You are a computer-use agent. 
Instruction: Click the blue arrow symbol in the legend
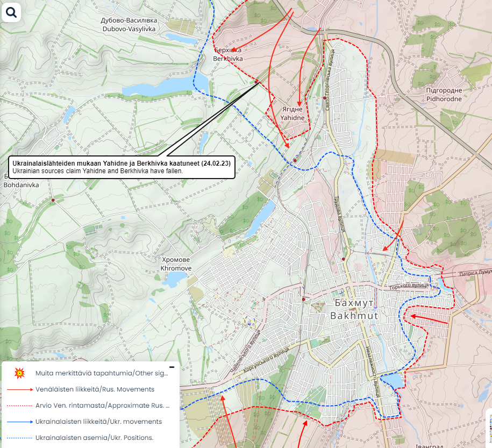(x=20, y=422)
